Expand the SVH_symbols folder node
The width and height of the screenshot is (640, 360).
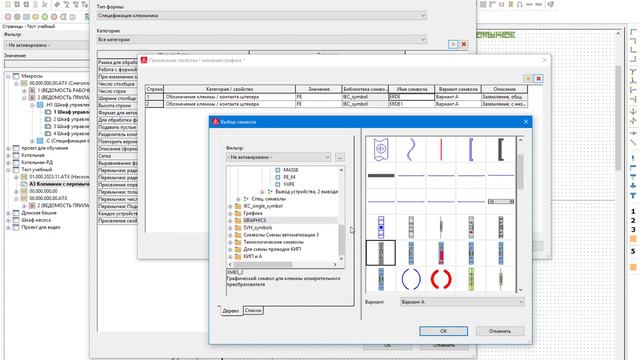pos(230,228)
